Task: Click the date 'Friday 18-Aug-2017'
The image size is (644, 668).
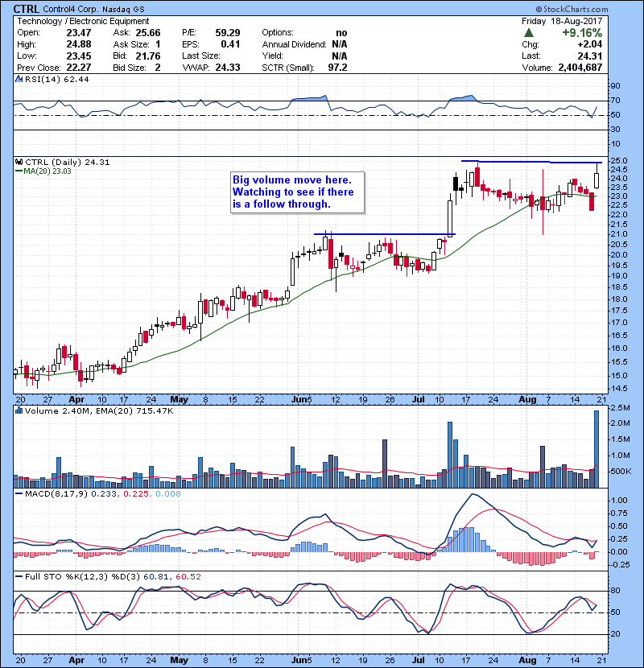Action: coord(562,21)
